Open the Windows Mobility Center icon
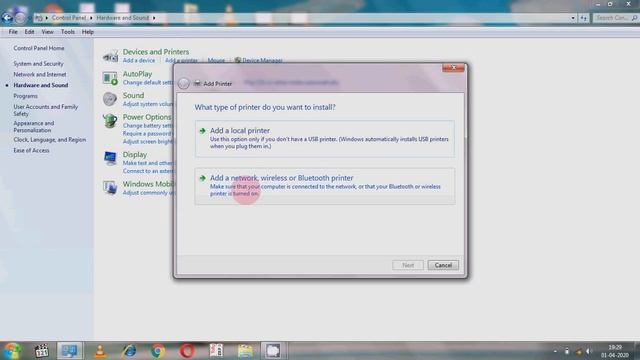Image resolution: width=640 pixels, height=360 pixels. 110,187
